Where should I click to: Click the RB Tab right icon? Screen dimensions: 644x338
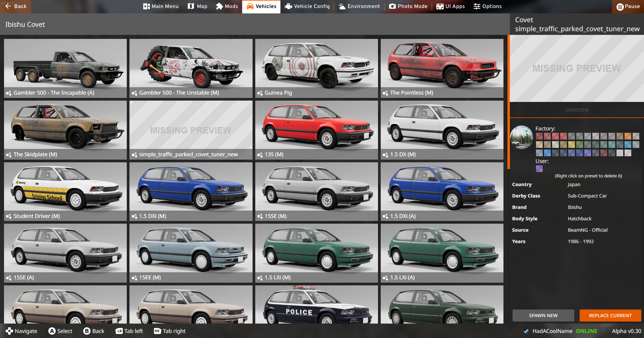157,331
